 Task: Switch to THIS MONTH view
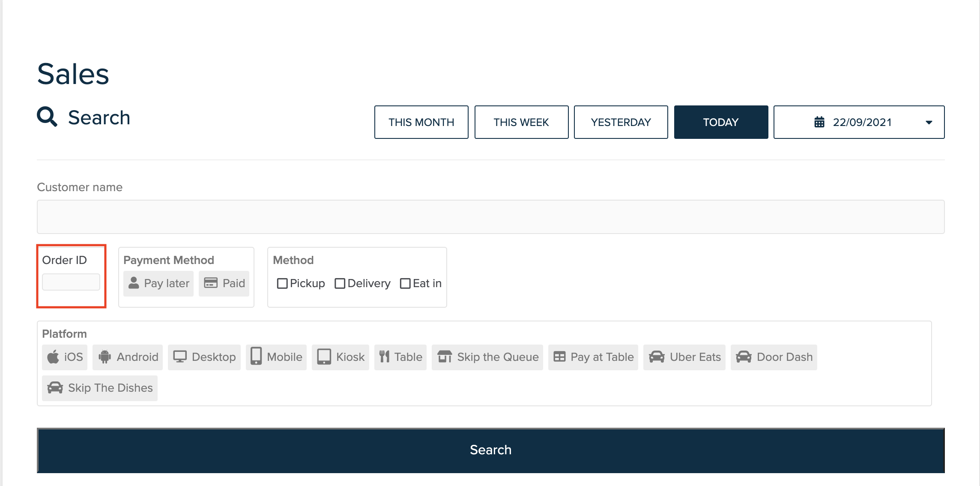click(x=421, y=122)
